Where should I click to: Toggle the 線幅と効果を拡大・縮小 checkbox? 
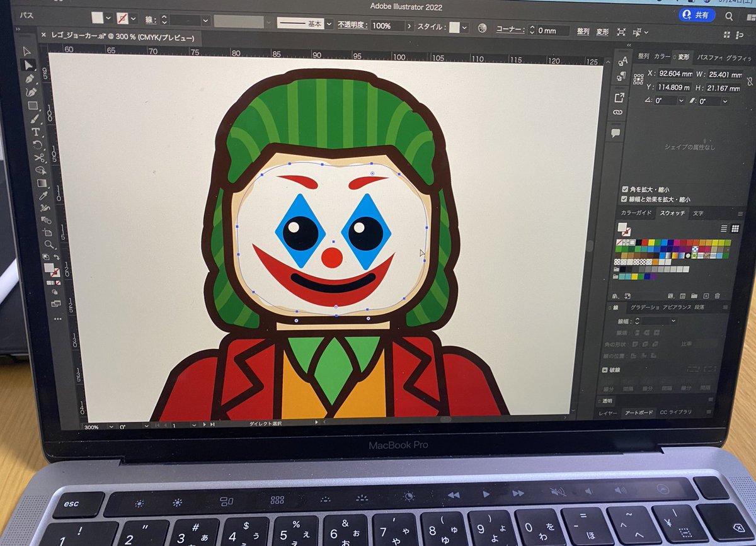(624, 198)
